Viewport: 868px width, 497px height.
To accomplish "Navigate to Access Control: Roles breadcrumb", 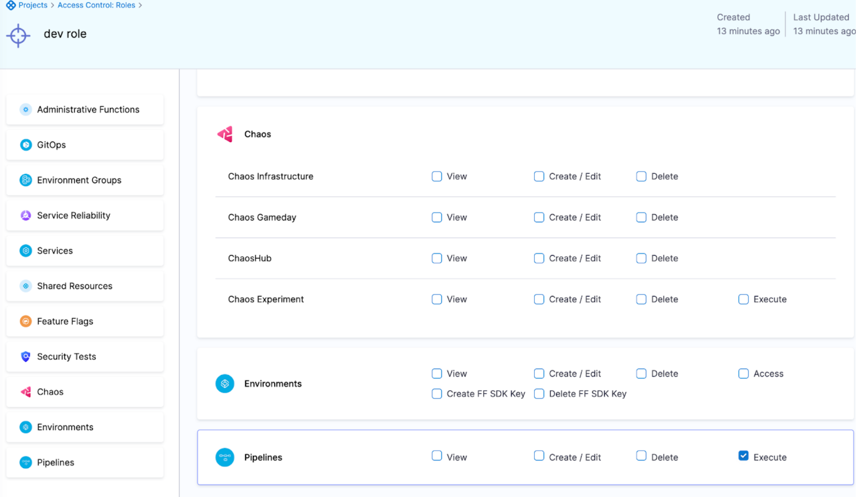I will coord(96,5).
